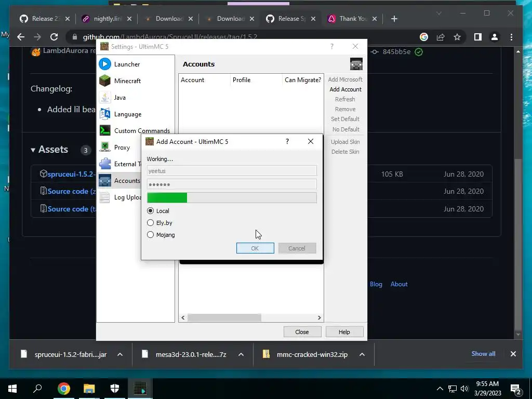Screen dimensions: 532x399
Task: Open Chrome from the taskbar
Action: pos(63,389)
